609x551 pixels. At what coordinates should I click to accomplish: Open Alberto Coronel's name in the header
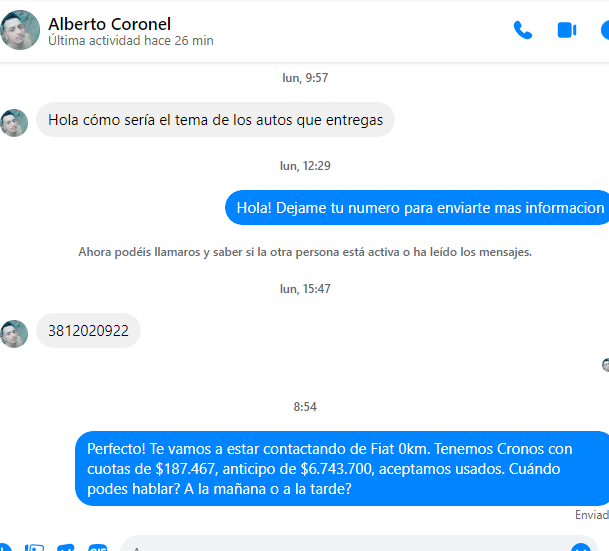pyautogui.click(x=110, y=24)
